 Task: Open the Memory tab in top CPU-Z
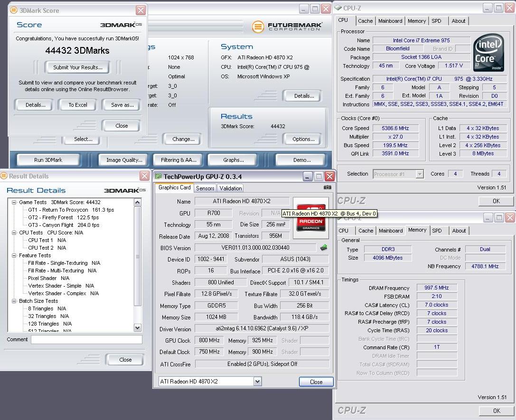click(417, 21)
